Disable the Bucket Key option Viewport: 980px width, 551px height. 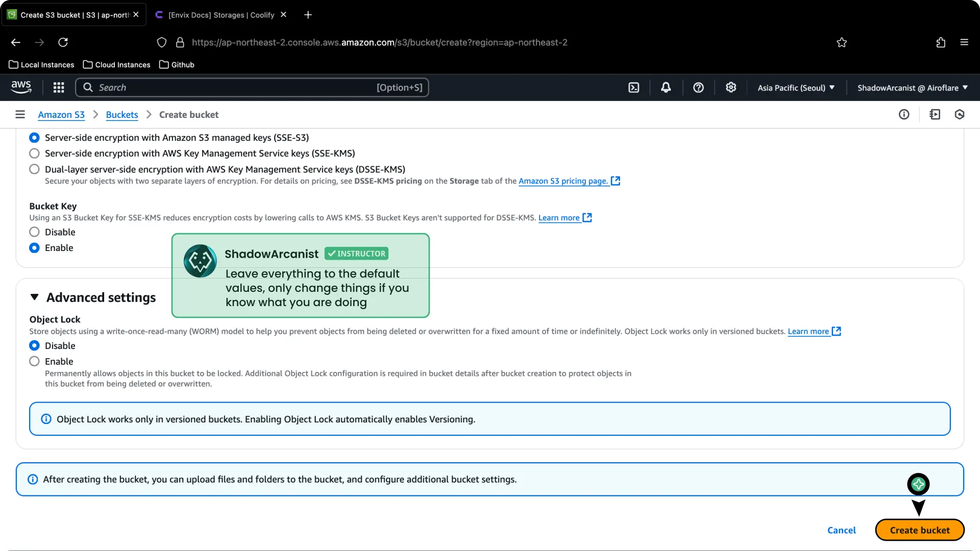click(x=34, y=232)
